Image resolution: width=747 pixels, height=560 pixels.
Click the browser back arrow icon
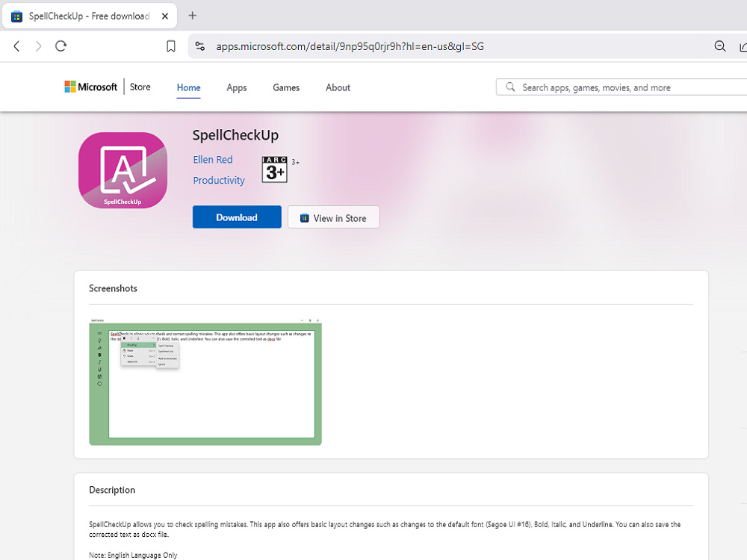click(x=16, y=46)
